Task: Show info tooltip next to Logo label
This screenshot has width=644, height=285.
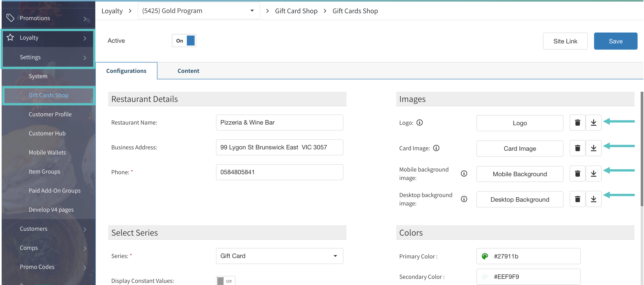Action: point(419,123)
